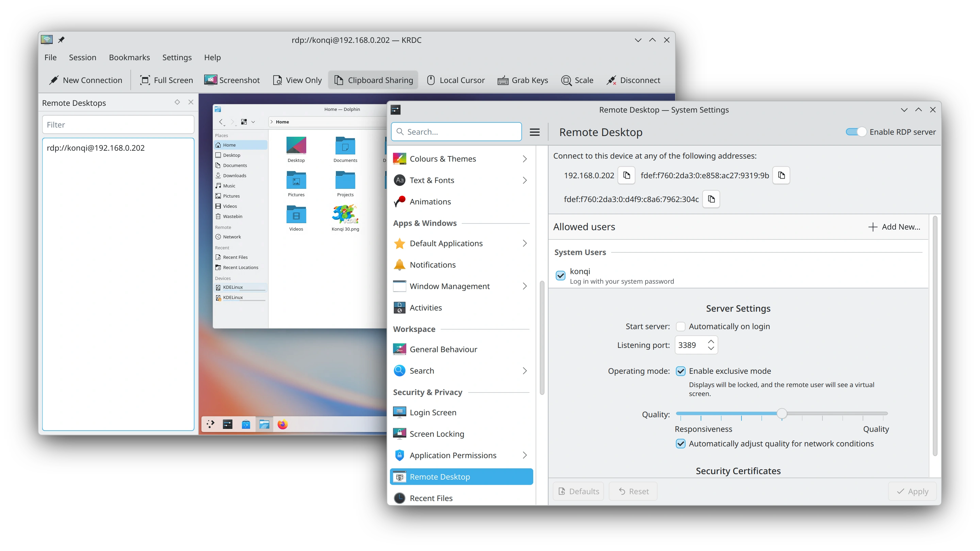Toggle the Enable RDP server switch
This screenshot has height=551, width=980.
[x=856, y=132]
